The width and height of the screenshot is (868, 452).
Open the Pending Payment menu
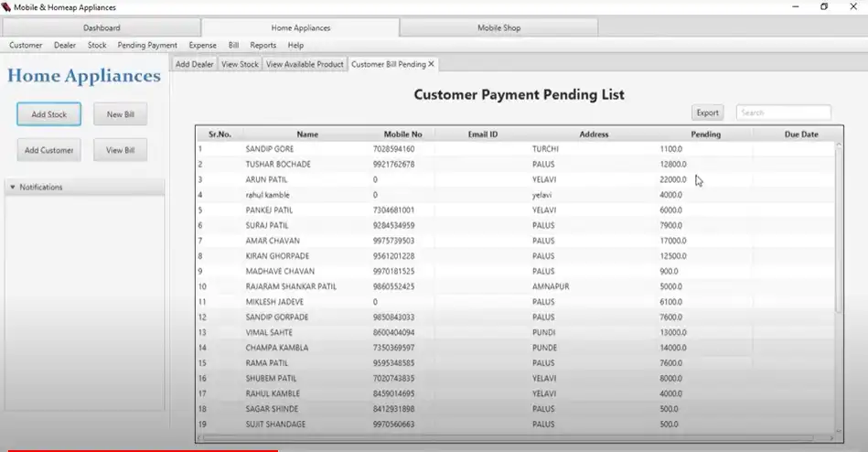(x=147, y=45)
